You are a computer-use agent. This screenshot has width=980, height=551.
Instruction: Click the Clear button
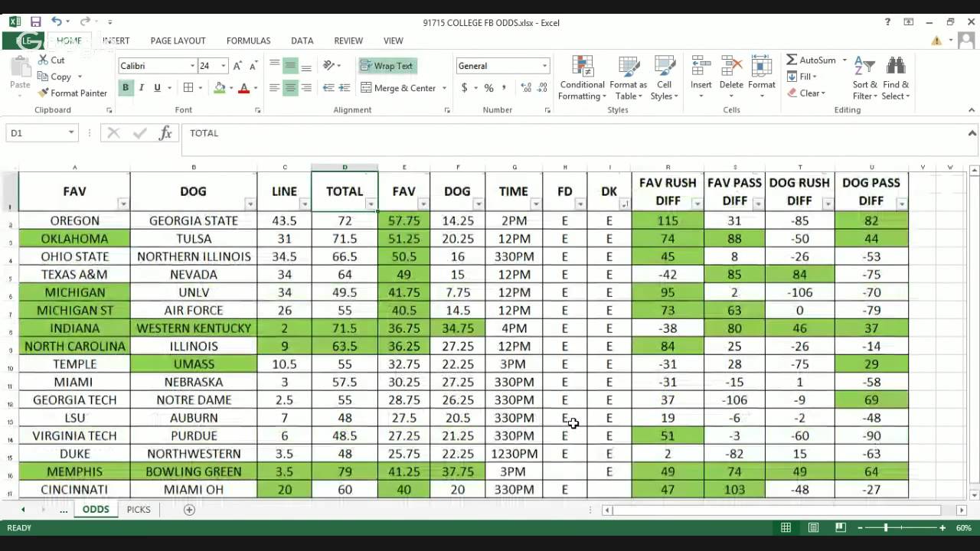805,93
